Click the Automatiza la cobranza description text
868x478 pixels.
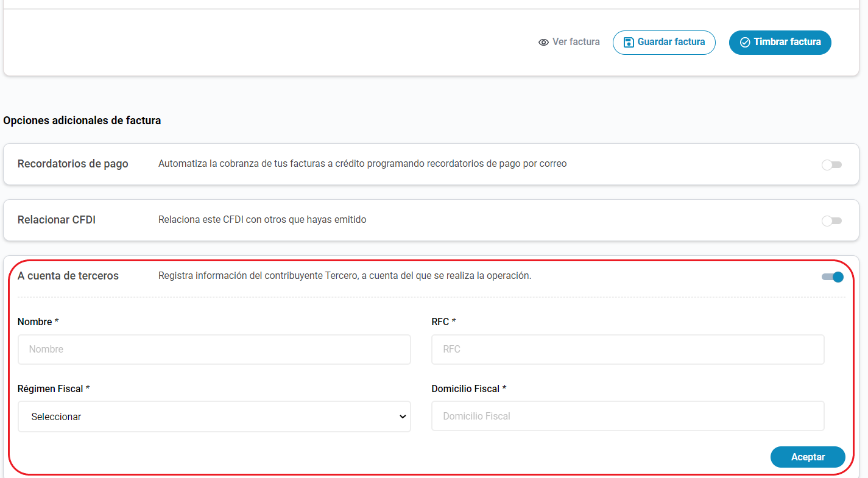tap(362, 164)
